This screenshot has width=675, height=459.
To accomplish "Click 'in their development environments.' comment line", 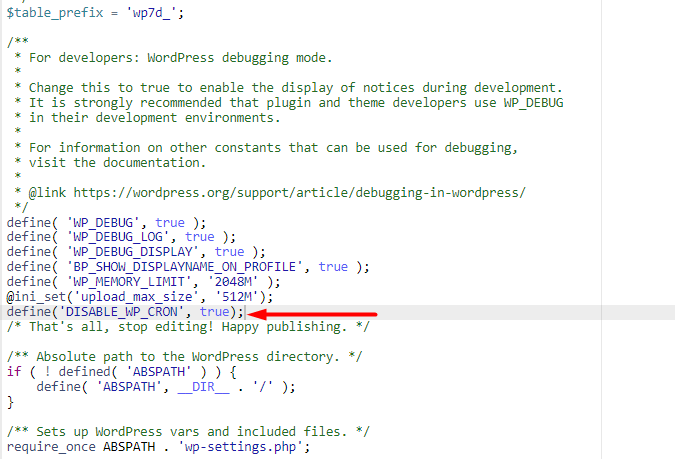I will 147,118.
